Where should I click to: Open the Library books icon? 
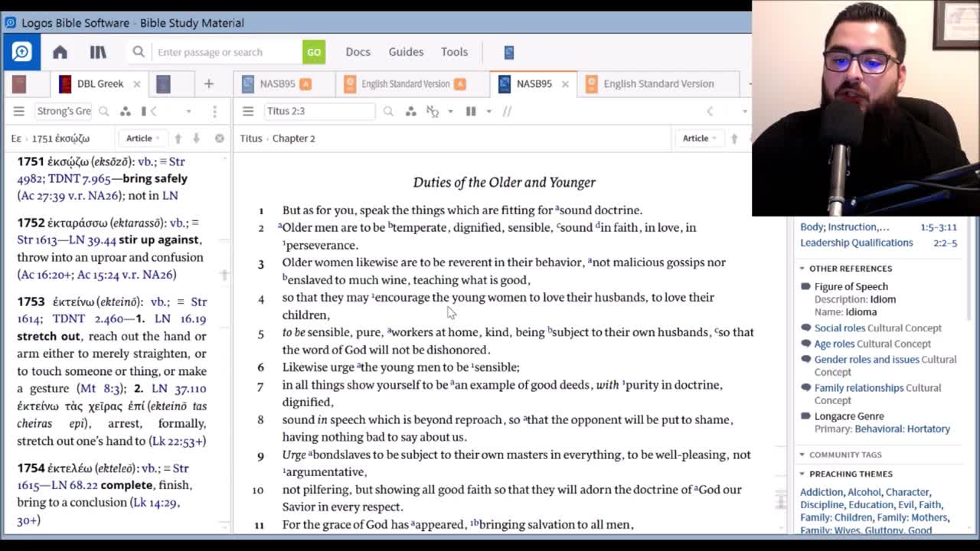pos(98,52)
